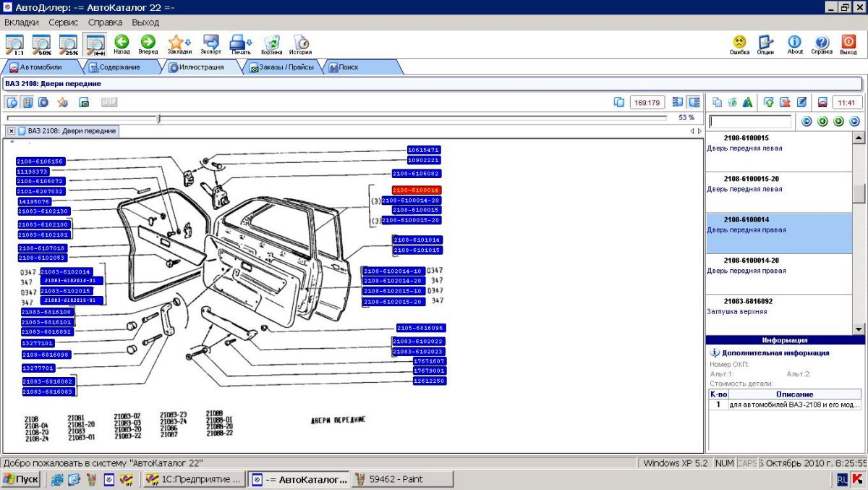This screenshot has height=490, width=868.
Task: Click the 2108-6106082 label on the diagram
Action: (x=416, y=174)
